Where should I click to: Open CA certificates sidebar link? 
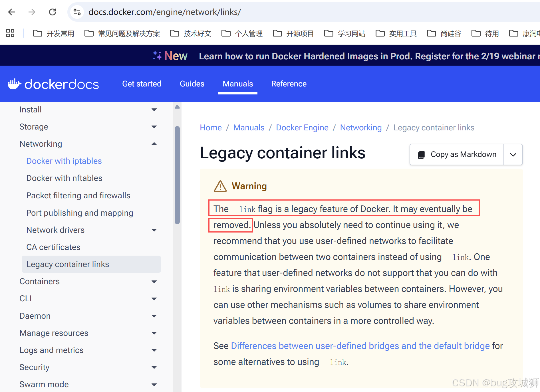pos(53,247)
